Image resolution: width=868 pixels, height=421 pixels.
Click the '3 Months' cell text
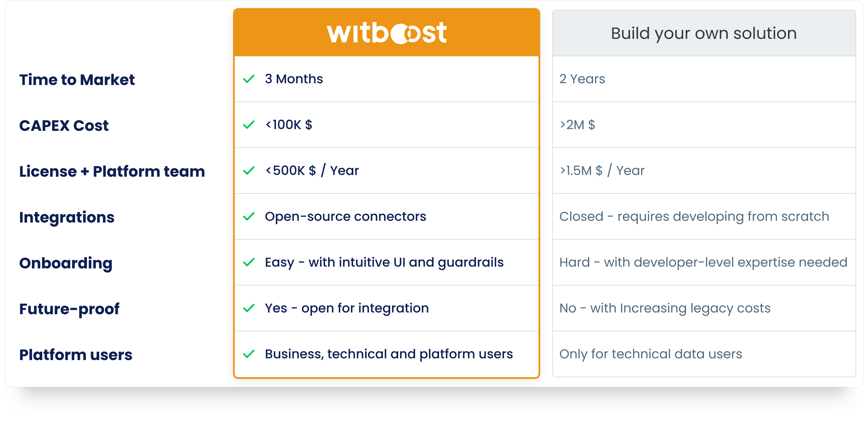(x=294, y=79)
